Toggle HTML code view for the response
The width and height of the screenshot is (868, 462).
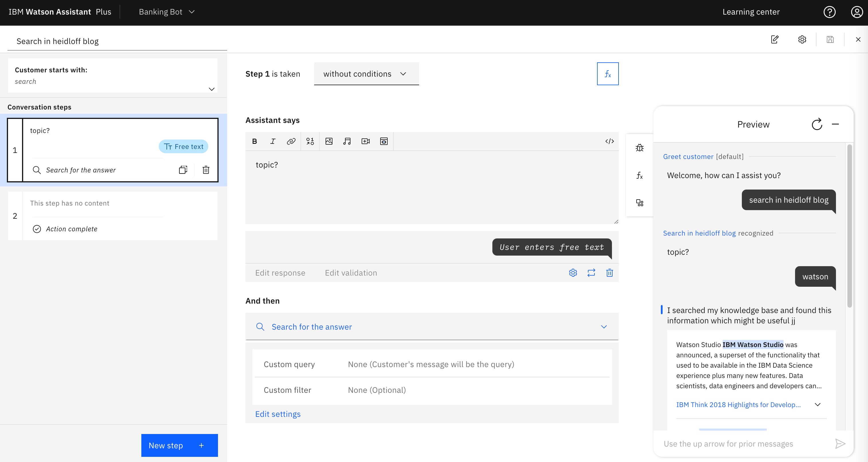pyautogui.click(x=610, y=141)
